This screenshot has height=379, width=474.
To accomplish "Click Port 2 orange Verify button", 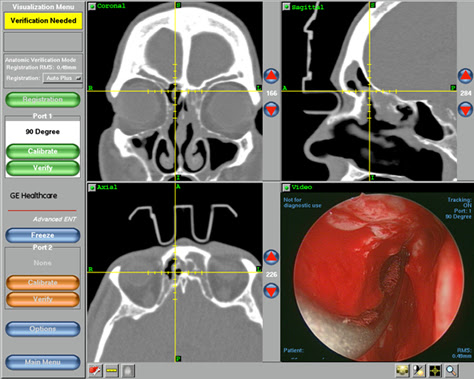I will point(43,299).
